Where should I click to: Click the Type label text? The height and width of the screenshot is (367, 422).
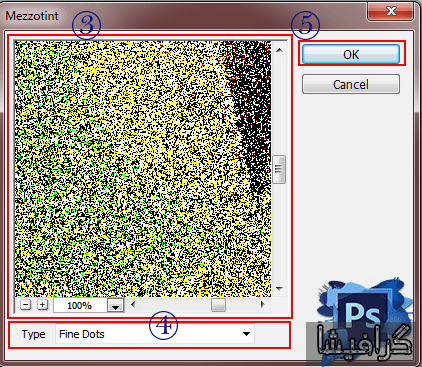click(x=33, y=334)
